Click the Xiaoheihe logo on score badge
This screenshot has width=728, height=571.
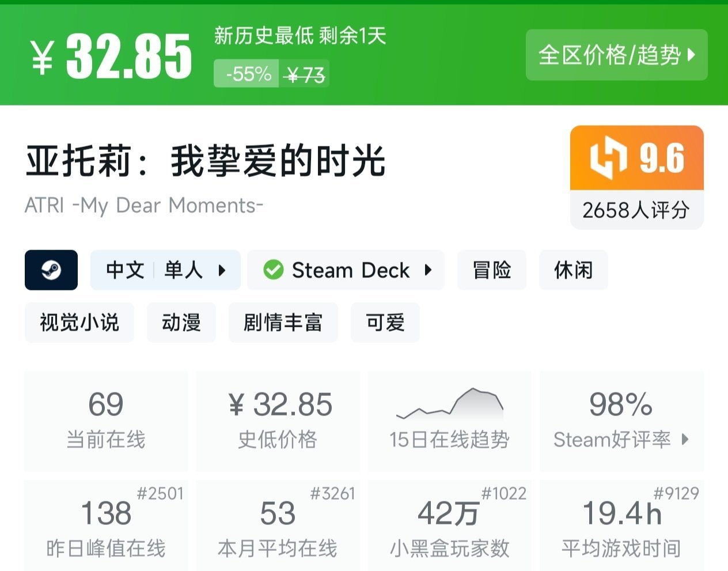click(x=608, y=158)
